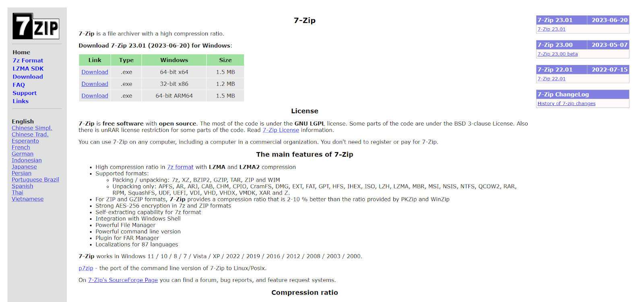Screen dimensions: 644x302
Task: Download the 64-bit ARM64 .exe installer
Action: click(95, 96)
